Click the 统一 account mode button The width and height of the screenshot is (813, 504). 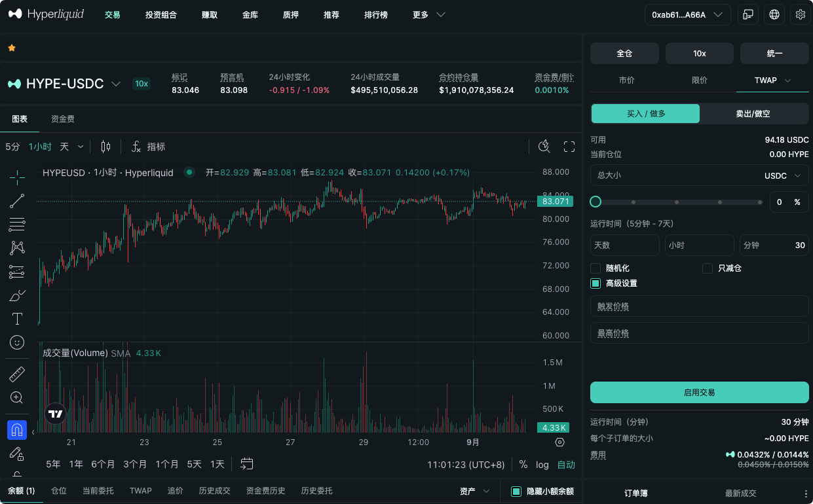pos(774,54)
